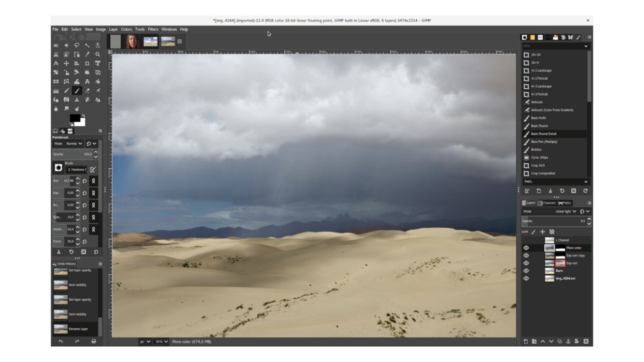Click undo arrow in Undo History panel
Image resolution: width=644 pixels, height=362 pixels.
point(61,341)
